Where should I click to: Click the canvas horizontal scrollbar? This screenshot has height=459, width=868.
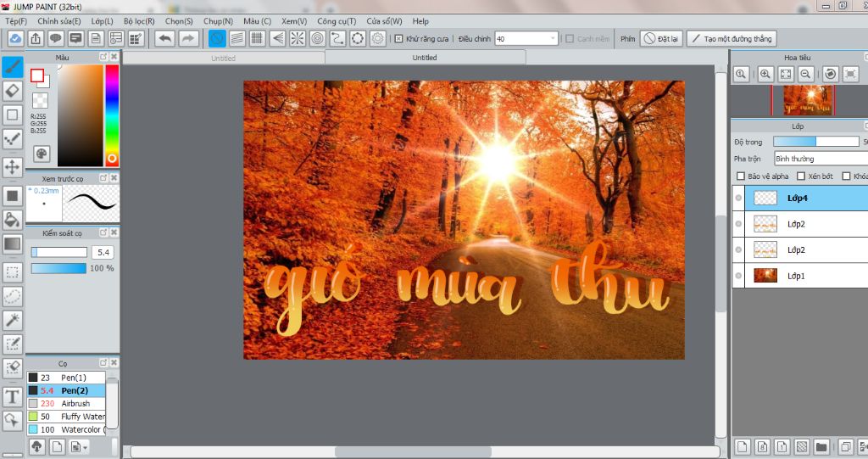413,452
